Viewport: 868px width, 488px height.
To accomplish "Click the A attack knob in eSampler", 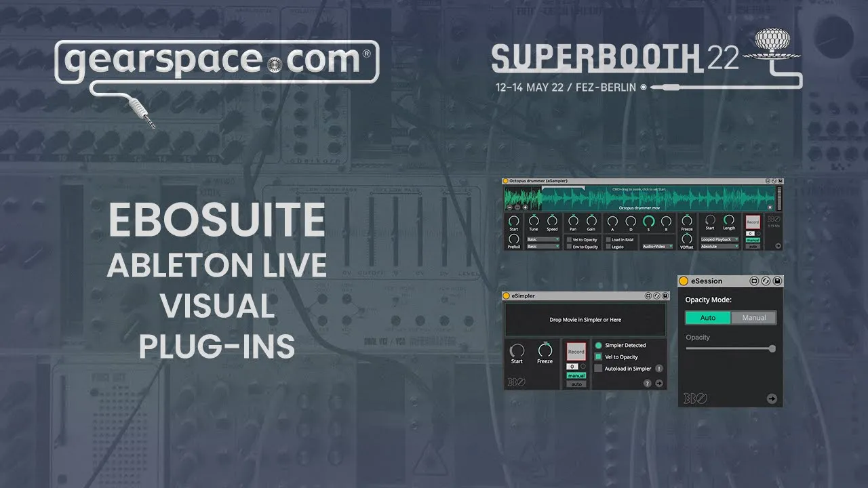I will point(612,221).
